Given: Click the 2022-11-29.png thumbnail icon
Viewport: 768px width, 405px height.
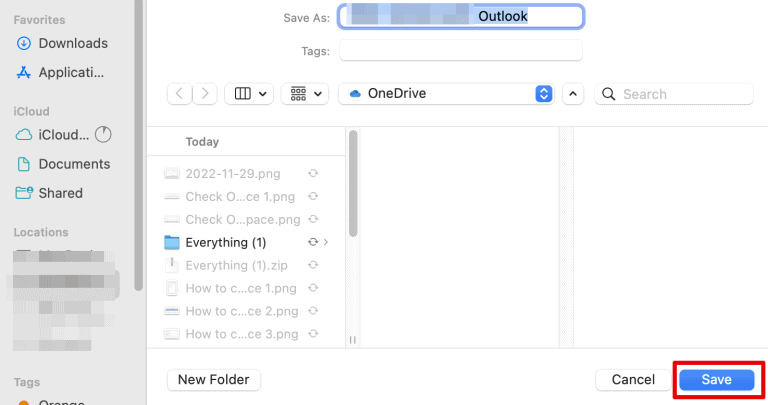Looking at the screenshot, I should [171, 173].
